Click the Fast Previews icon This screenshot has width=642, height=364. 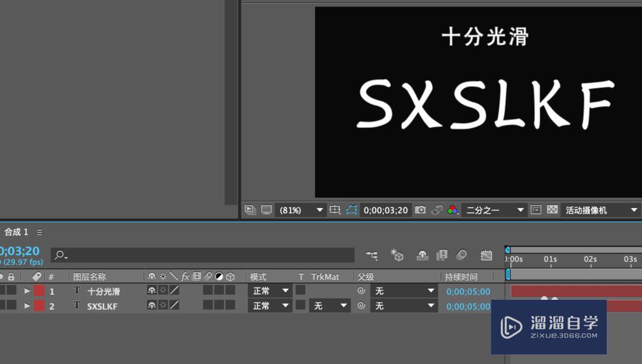pos(536,210)
